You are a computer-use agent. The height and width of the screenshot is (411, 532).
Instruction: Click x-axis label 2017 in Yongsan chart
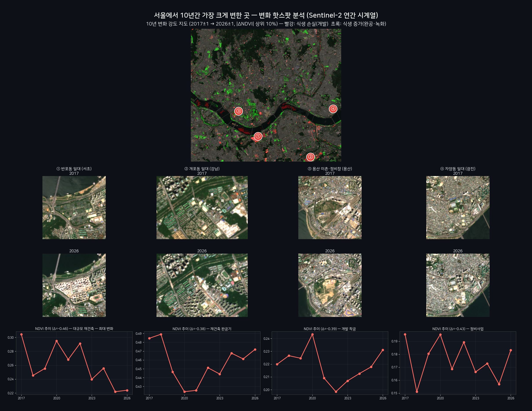click(x=277, y=398)
